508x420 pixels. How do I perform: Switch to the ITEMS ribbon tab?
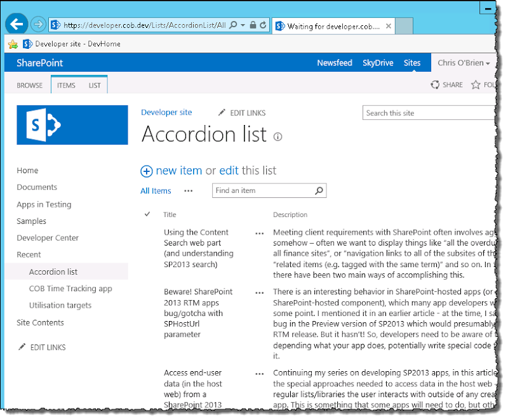pyautogui.click(x=66, y=86)
